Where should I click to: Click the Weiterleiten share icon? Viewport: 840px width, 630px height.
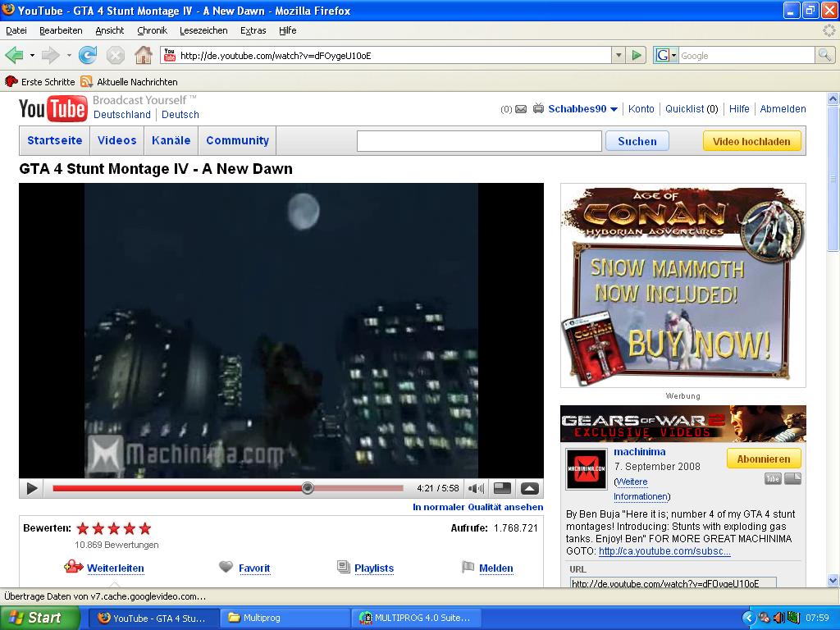coord(74,566)
